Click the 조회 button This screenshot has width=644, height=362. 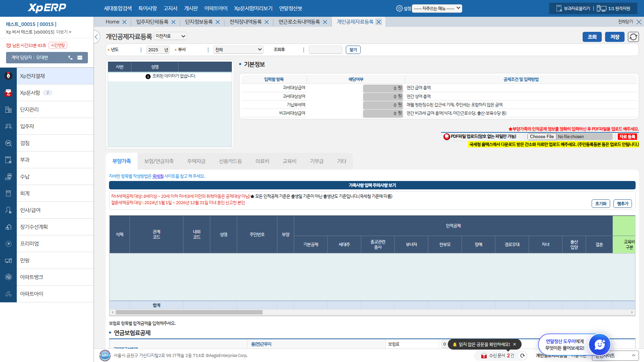tap(592, 37)
